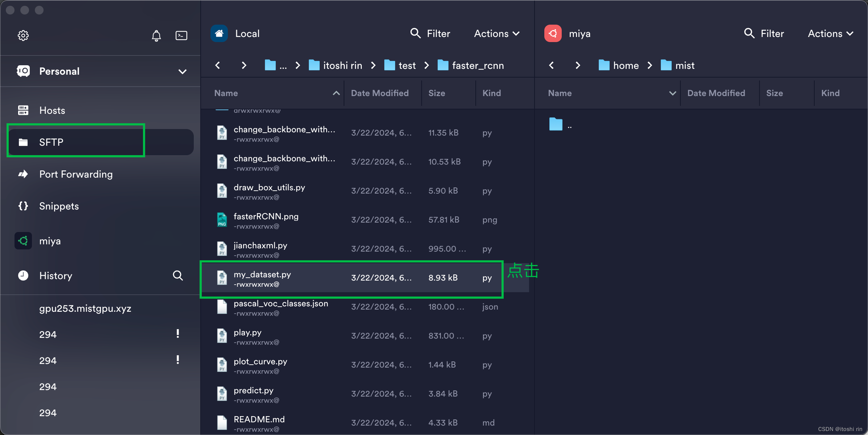868x435 pixels.
Task: Navigate back in local file browser
Action: pos(218,65)
